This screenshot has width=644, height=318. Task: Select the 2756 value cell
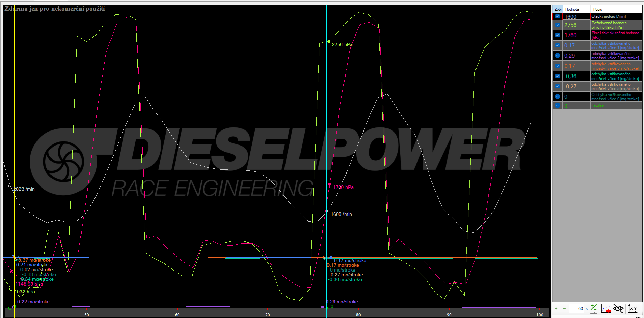coord(576,25)
